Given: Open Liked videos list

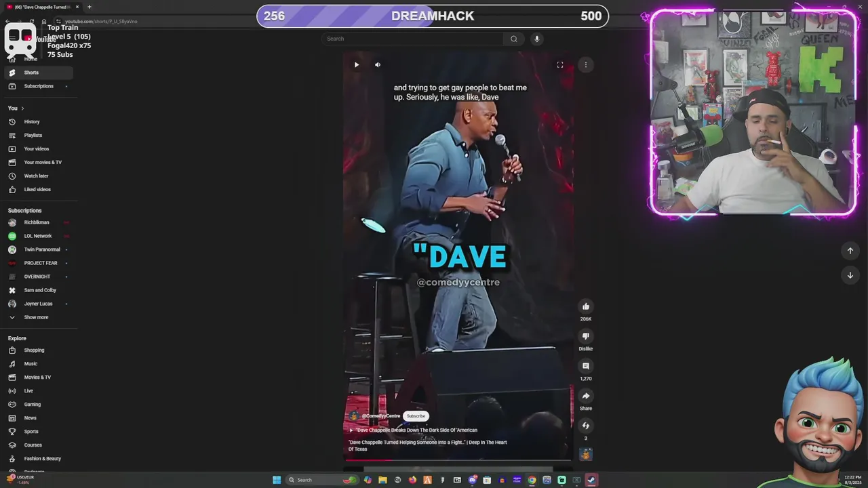Looking at the screenshot, I should (38, 190).
